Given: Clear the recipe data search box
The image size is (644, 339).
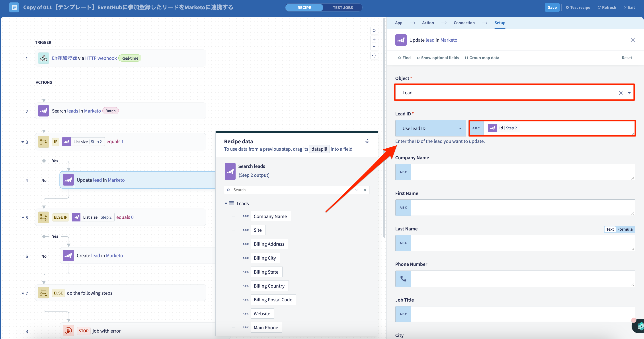Looking at the screenshot, I should point(365,190).
